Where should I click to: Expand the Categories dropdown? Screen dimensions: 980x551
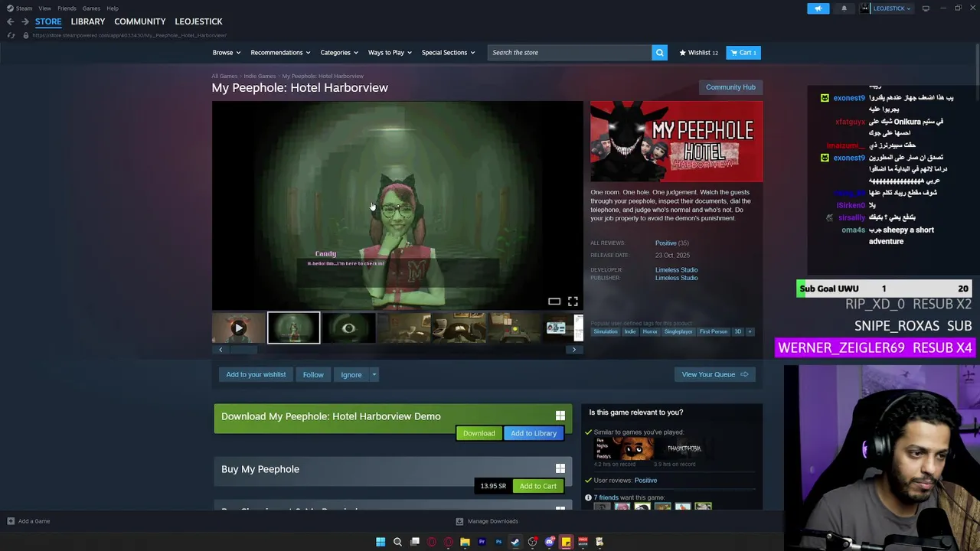339,53
